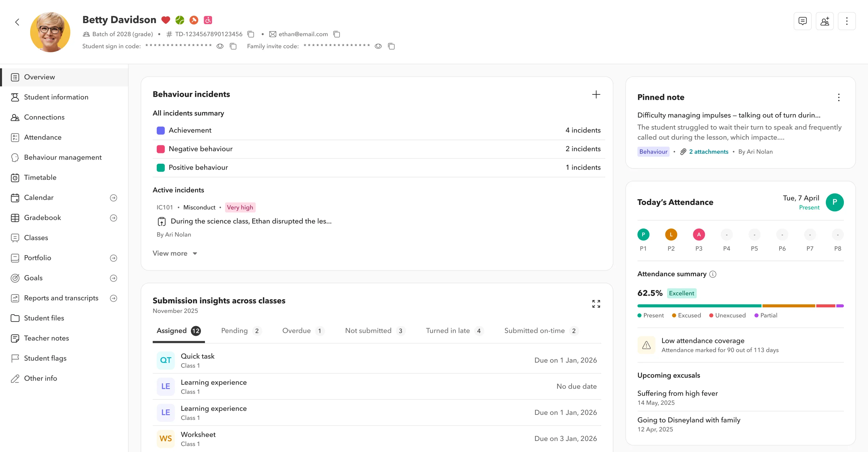Copy the email ethan@email.com

coord(336,34)
